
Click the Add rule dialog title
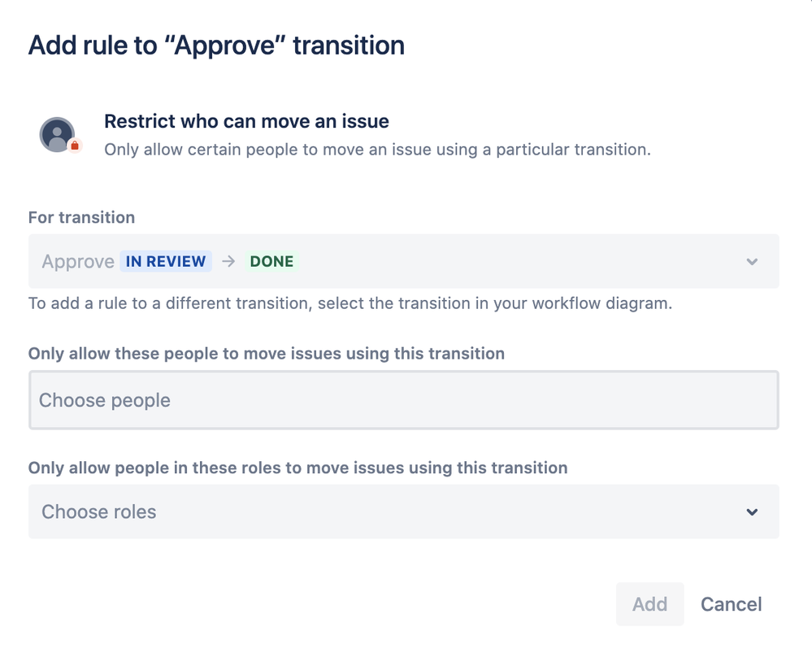point(217,46)
